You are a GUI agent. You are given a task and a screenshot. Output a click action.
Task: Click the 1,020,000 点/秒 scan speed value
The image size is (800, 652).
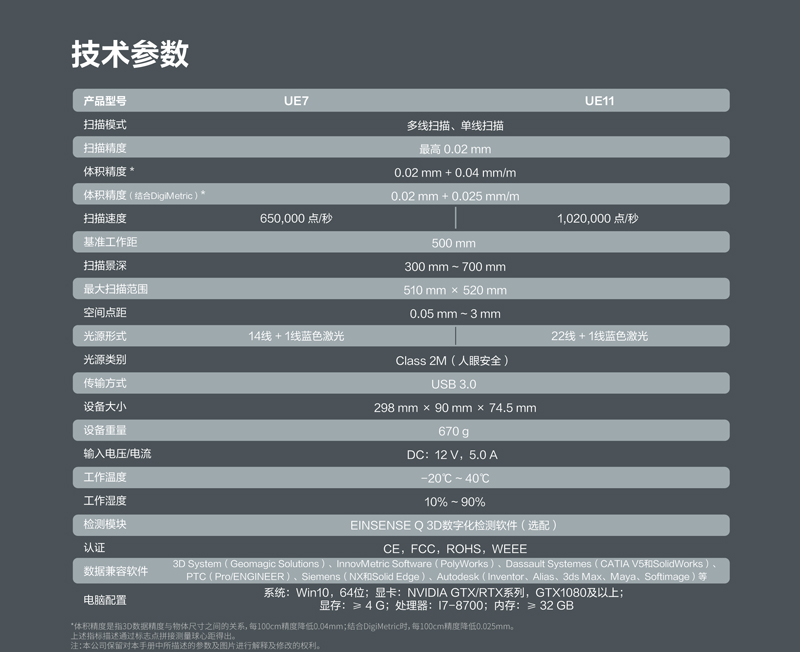point(597,219)
